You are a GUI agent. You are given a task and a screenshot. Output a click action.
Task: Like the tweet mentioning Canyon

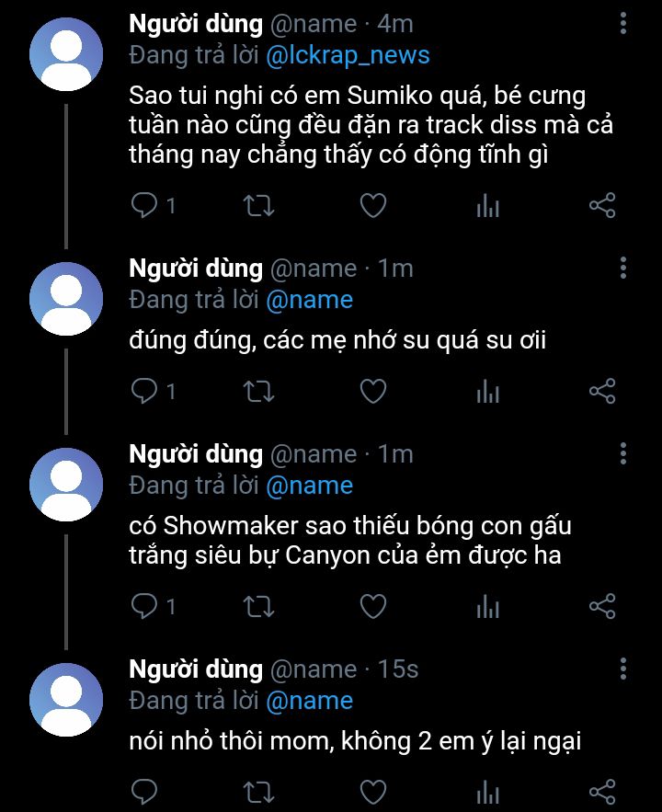373,606
